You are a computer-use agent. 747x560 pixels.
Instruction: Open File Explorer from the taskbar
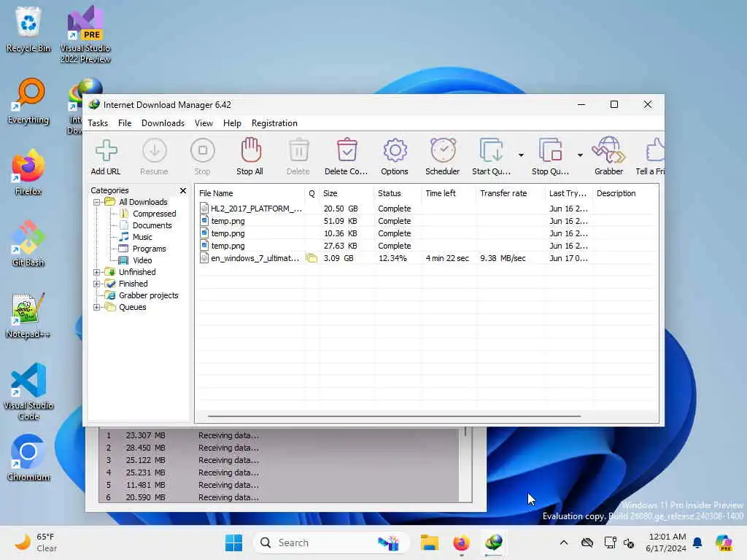click(429, 542)
